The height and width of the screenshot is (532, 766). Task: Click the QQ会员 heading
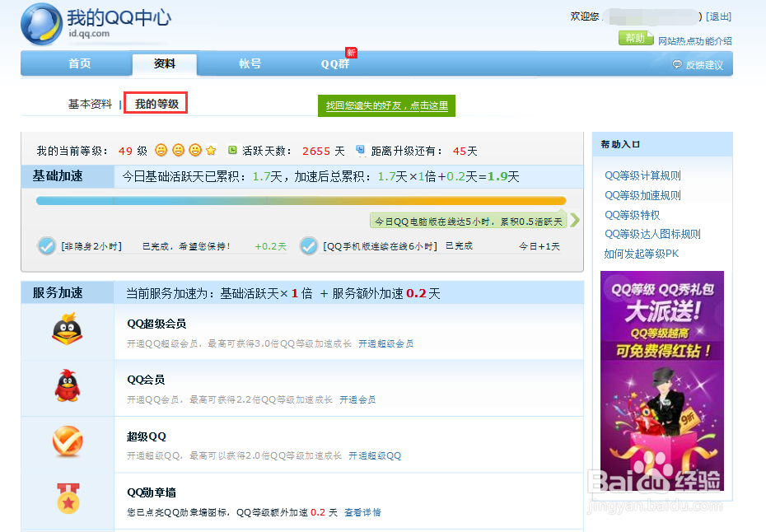pyautogui.click(x=146, y=380)
